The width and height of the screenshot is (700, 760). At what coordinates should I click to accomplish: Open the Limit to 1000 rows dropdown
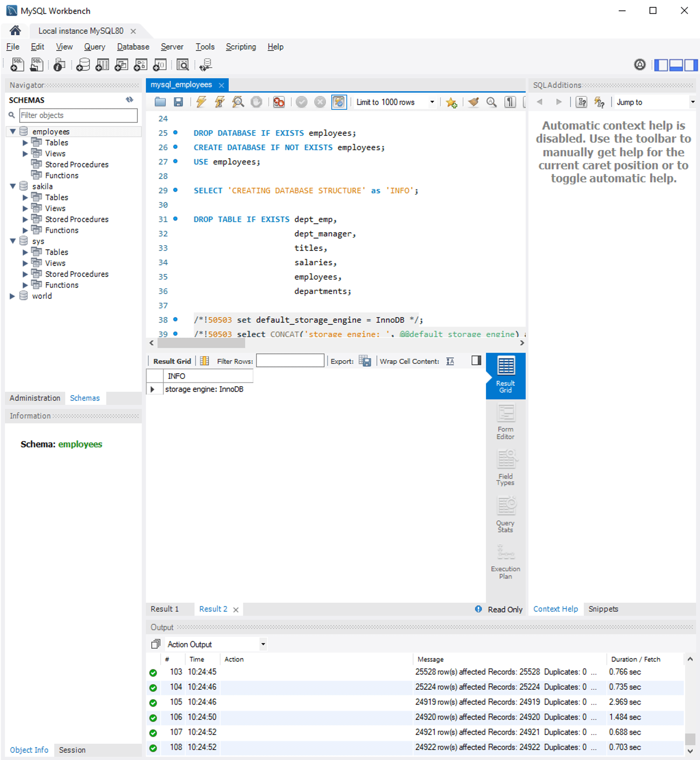click(432, 102)
